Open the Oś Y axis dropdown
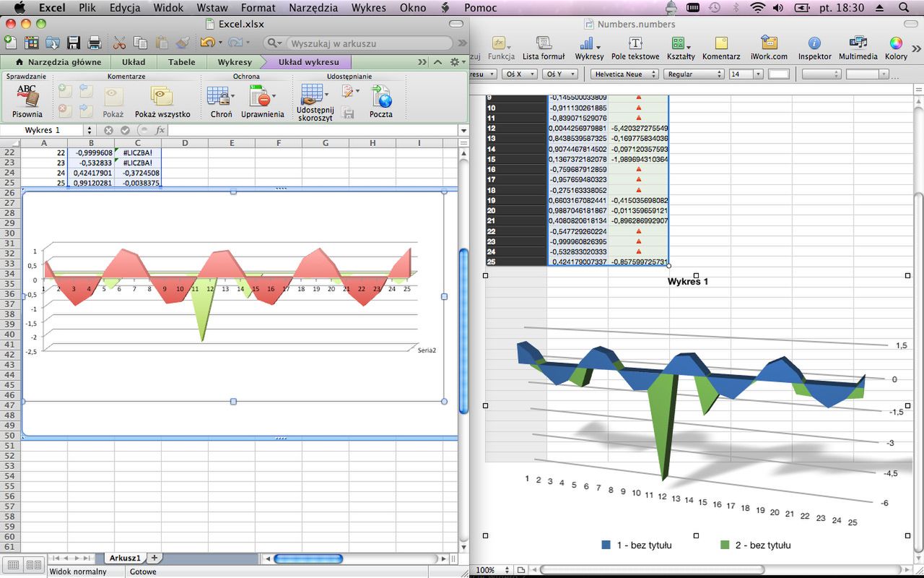 [560, 74]
